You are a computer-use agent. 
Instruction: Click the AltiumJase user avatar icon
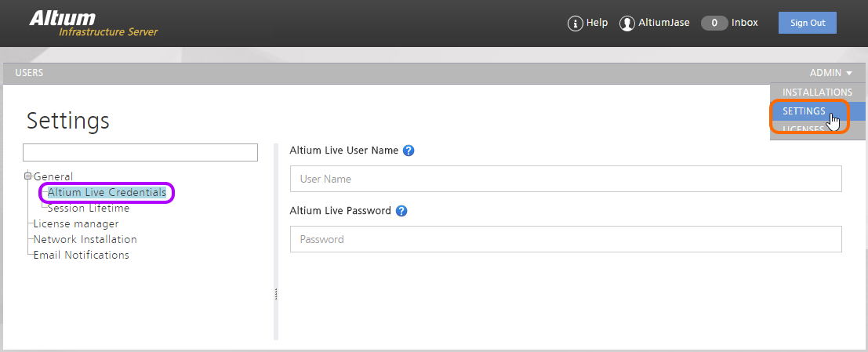click(627, 24)
